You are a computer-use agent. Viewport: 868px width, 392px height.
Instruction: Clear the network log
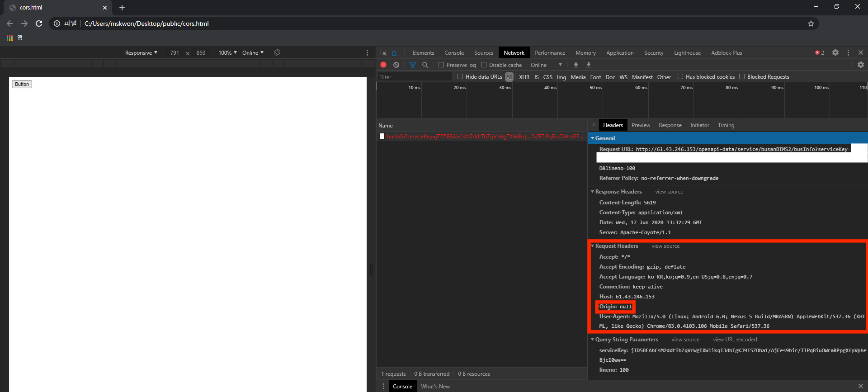[x=396, y=65]
